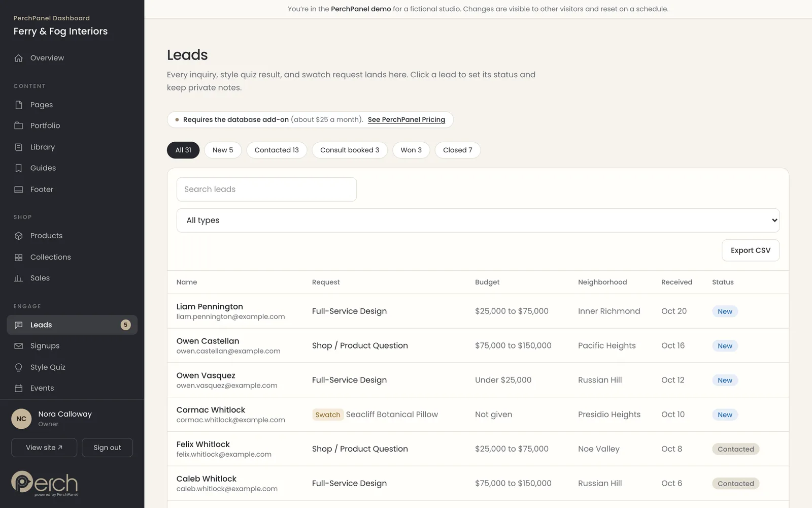The image size is (812, 508).
Task: Click New status badge for Liam Pennington
Action: coord(725,311)
